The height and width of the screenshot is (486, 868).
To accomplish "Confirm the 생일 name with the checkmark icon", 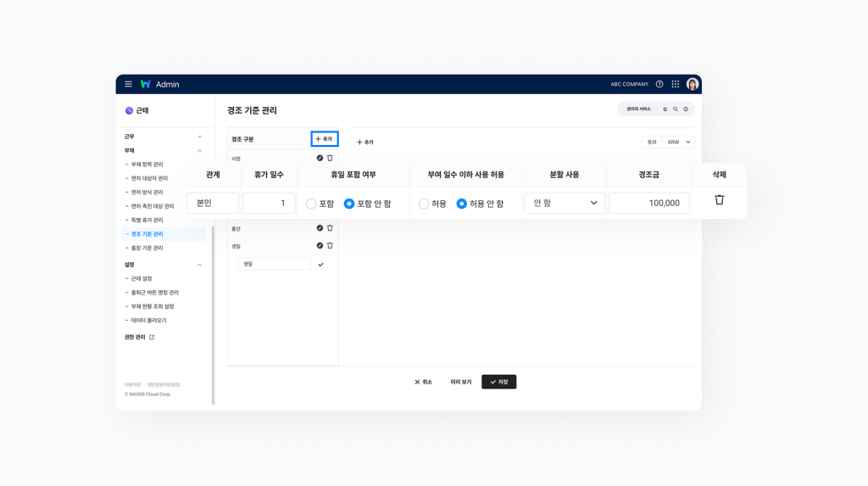I will (x=320, y=265).
